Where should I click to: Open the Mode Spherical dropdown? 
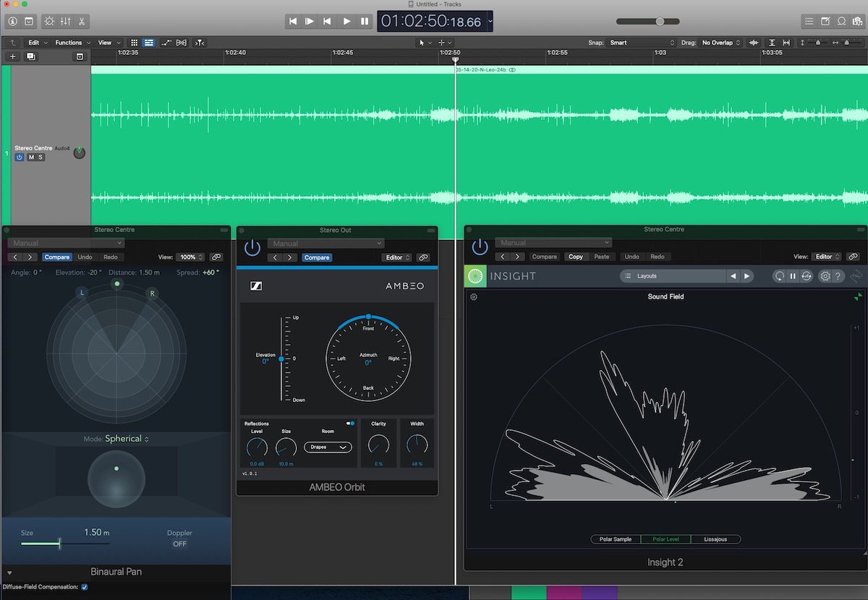click(127, 439)
